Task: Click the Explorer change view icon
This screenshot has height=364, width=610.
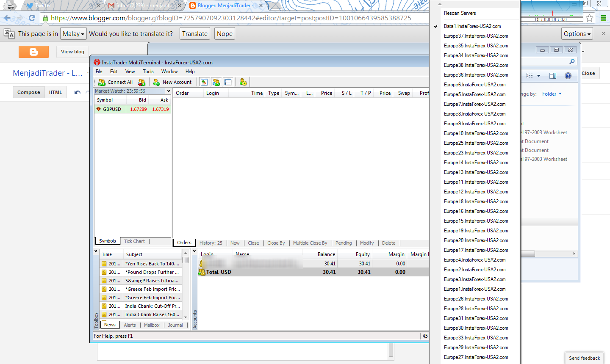Action: click(530, 76)
